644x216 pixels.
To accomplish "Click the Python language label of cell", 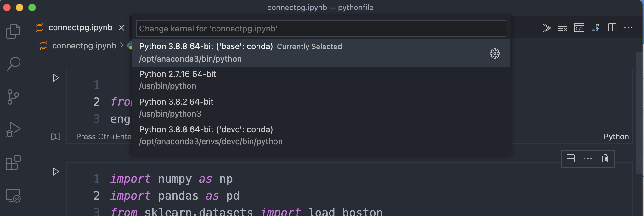I will pos(616,137).
